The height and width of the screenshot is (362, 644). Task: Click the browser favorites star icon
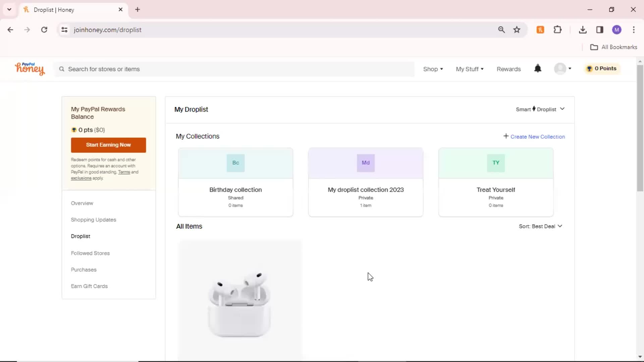(517, 29)
